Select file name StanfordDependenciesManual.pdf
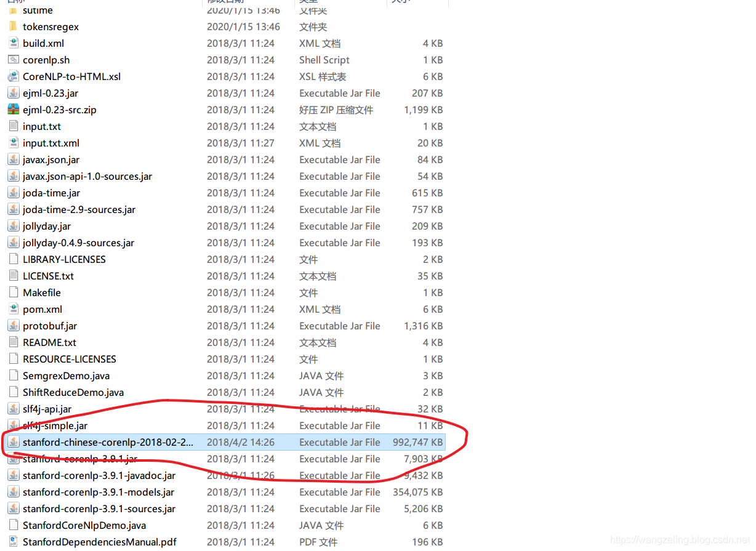756x551 pixels. [100, 542]
